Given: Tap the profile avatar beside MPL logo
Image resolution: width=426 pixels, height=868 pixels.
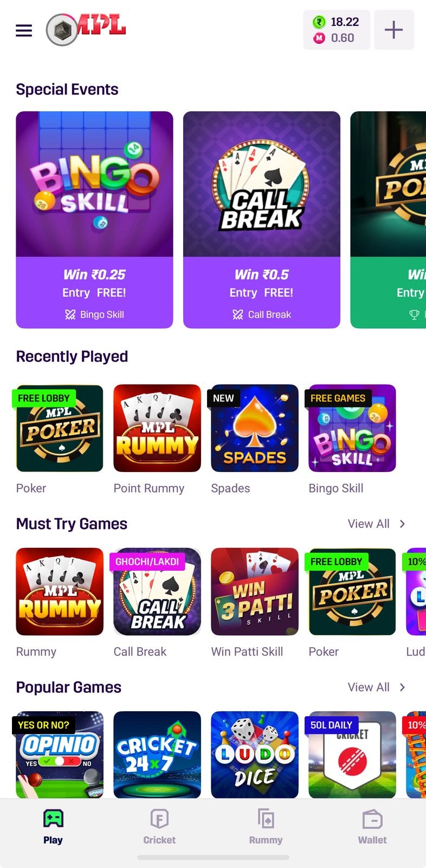Looking at the screenshot, I should point(62,30).
